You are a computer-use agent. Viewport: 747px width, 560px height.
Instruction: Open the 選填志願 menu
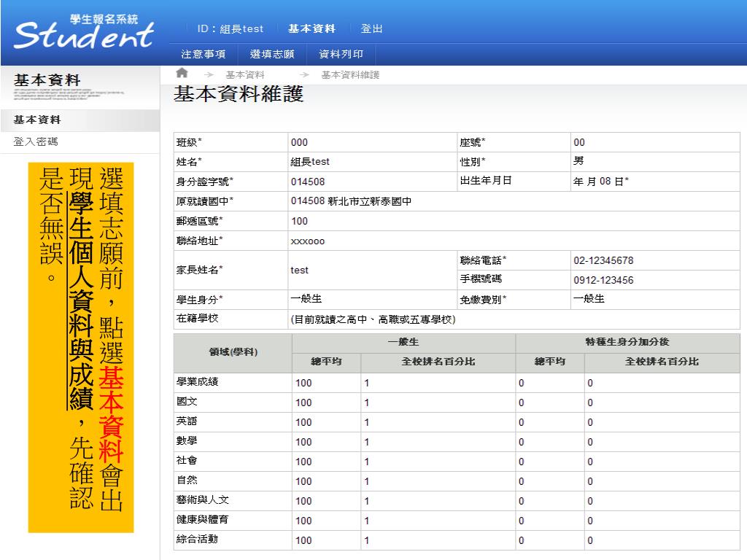click(x=272, y=54)
